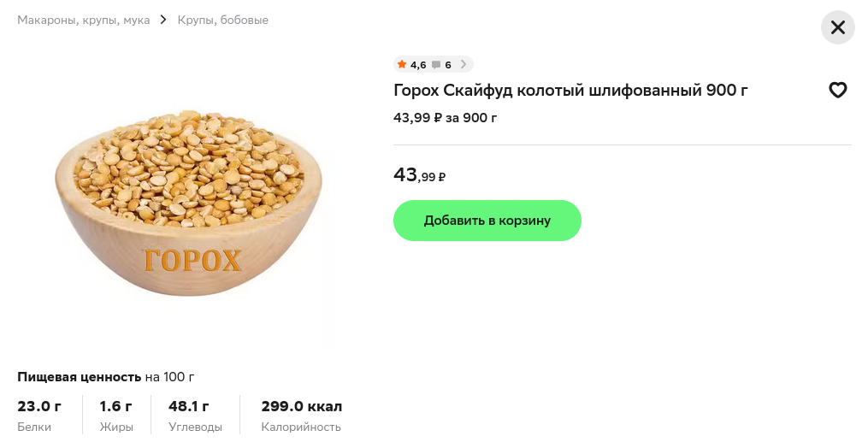
Task: Click the review count number 6
Action: pyautogui.click(x=448, y=65)
